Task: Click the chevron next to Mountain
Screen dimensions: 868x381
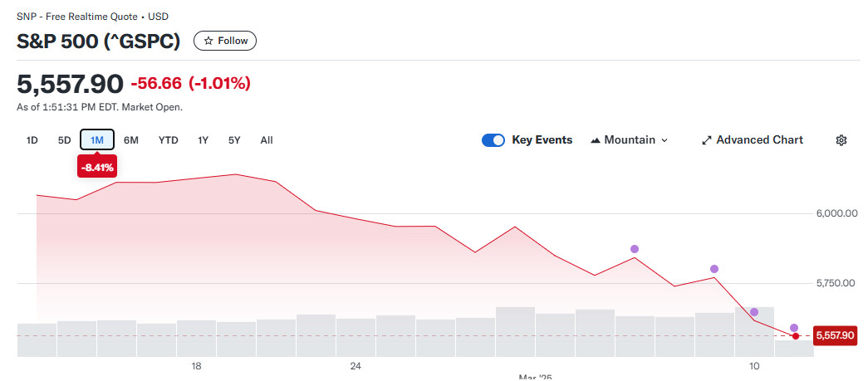Action: tap(664, 140)
